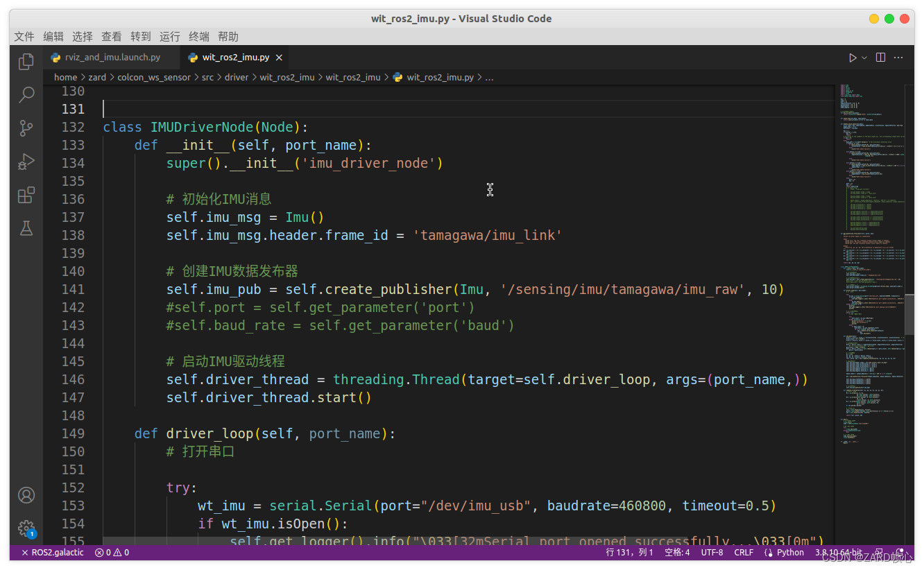
Task: Place cursor on 'class IMUDriverNode(Node):' line
Action: click(205, 127)
